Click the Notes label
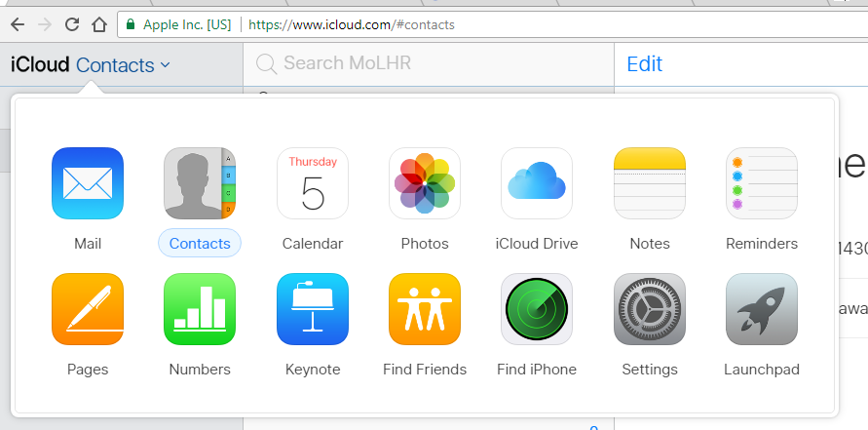 pos(650,243)
